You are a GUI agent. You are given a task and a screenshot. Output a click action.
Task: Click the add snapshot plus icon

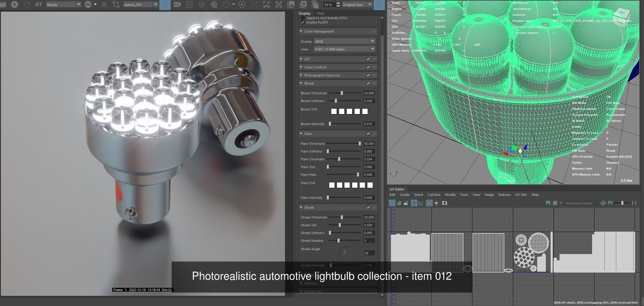[303, 4]
